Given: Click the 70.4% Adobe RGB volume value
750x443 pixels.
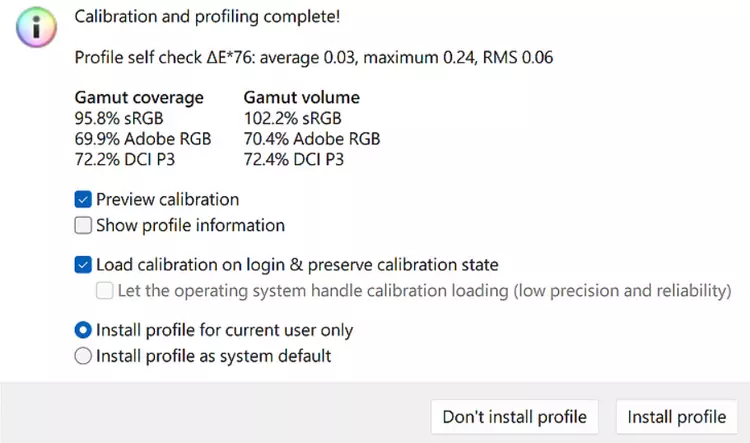Looking at the screenshot, I should point(311,138).
